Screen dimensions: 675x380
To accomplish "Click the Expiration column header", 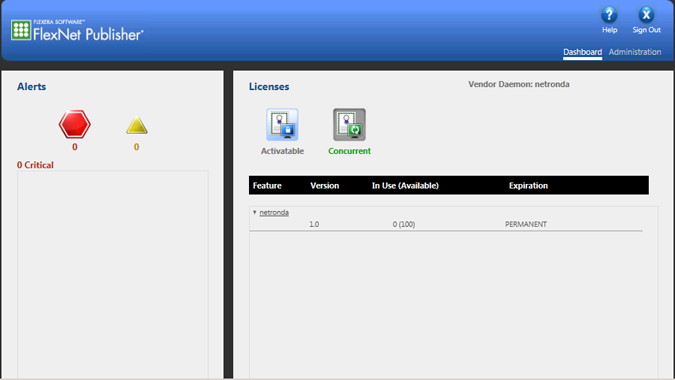I will click(528, 185).
